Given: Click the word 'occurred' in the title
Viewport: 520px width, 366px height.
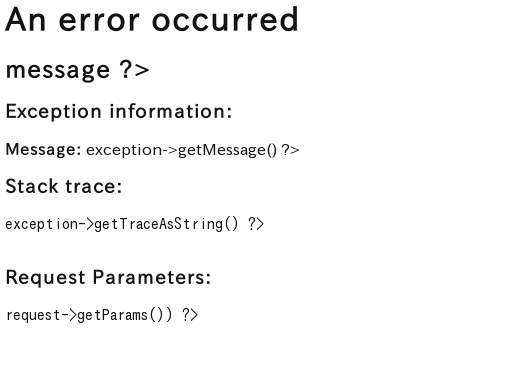Looking at the screenshot, I should click(x=225, y=20).
